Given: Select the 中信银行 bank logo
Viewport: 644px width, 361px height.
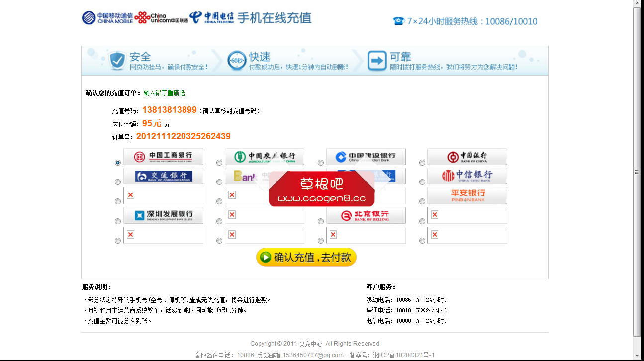Looking at the screenshot, I should click(467, 176).
